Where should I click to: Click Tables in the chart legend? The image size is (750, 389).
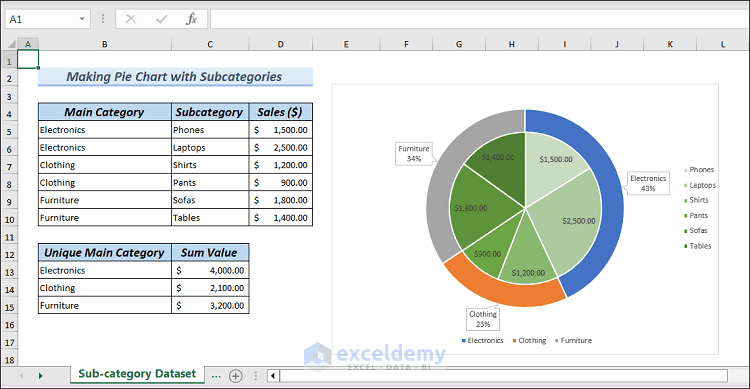pos(698,246)
